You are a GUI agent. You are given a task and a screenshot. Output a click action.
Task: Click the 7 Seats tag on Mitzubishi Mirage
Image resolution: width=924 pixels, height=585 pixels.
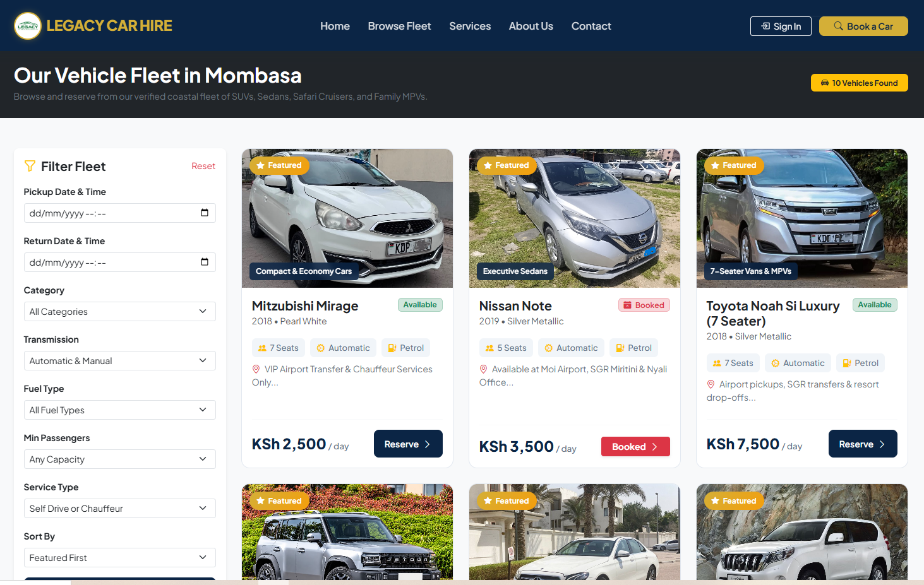(x=279, y=348)
